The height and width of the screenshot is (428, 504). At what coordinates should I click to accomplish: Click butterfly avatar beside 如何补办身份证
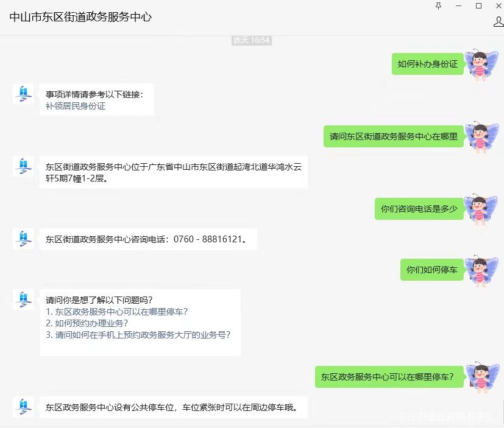481,64
